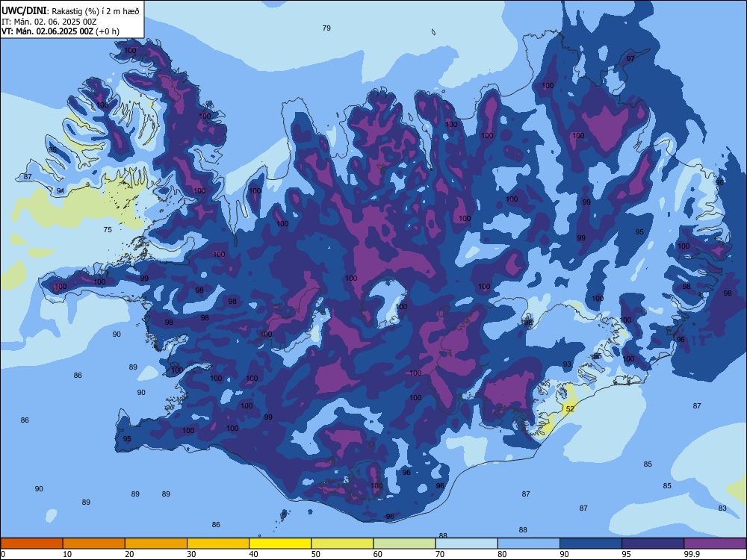Click the VT valid time line (+0 h)
This screenshot has width=747, height=560.
tap(61, 31)
